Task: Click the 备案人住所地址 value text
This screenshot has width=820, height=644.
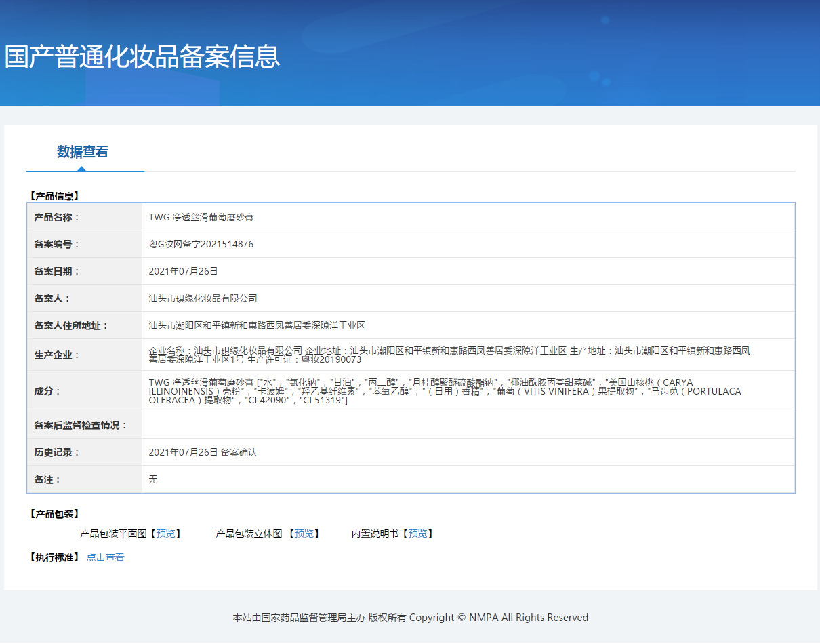Action: [257, 325]
